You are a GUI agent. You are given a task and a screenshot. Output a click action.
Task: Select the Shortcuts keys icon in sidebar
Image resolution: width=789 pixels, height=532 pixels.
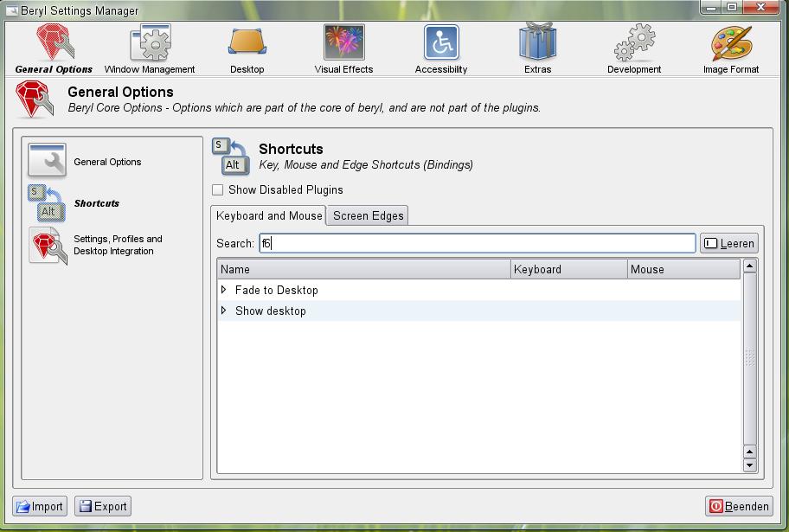point(47,203)
